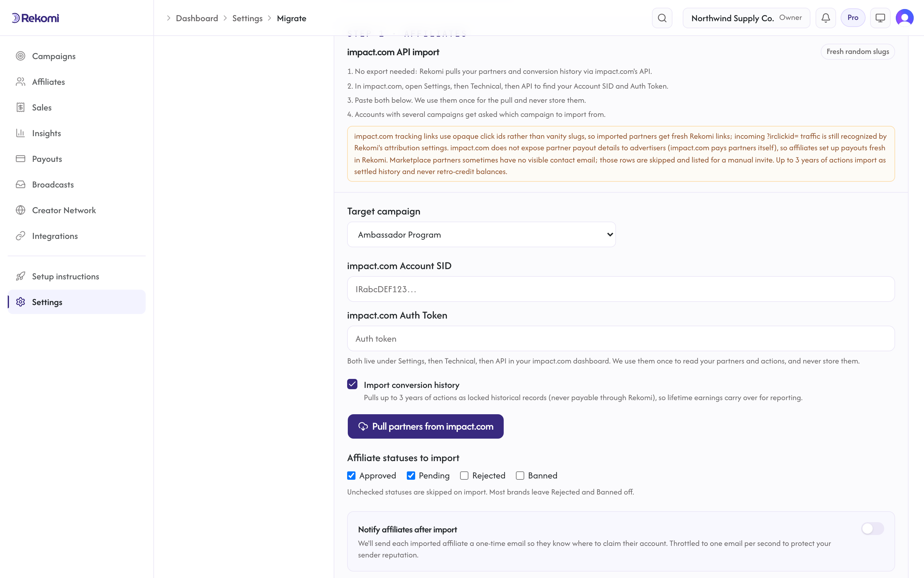The height and width of the screenshot is (578, 924).
Task: Click the Creator Network globe icon
Action: click(21, 210)
